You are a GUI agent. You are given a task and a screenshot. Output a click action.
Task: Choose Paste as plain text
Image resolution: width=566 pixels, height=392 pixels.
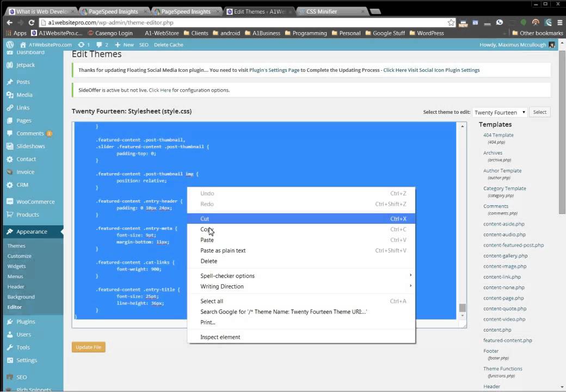[x=301, y=250]
